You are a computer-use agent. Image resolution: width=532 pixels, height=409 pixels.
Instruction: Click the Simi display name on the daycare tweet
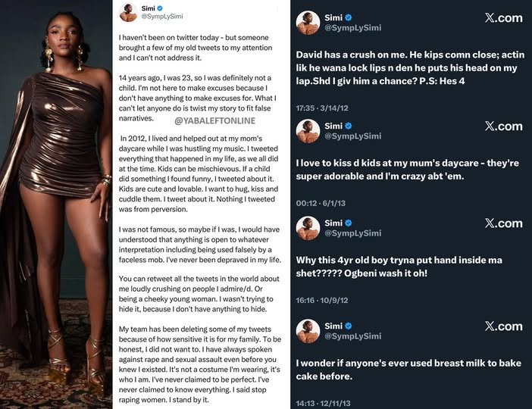pos(333,126)
